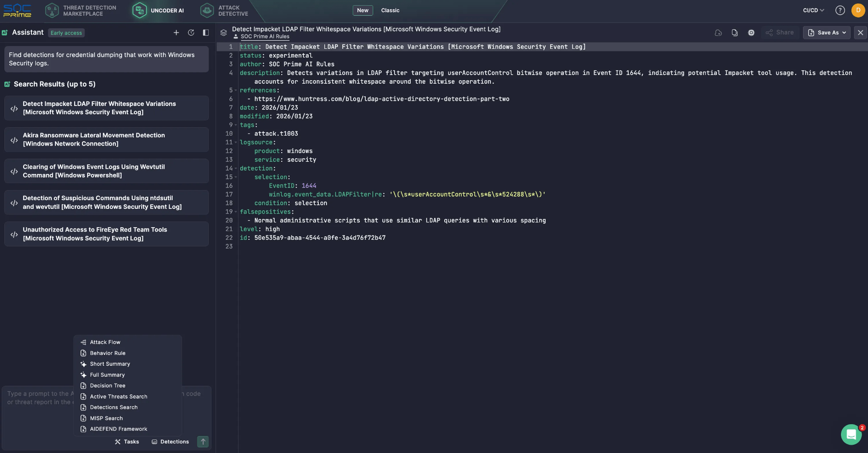Open the Save As dropdown chevron
The width and height of the screenshot is (868, 453).
(844, 32)
